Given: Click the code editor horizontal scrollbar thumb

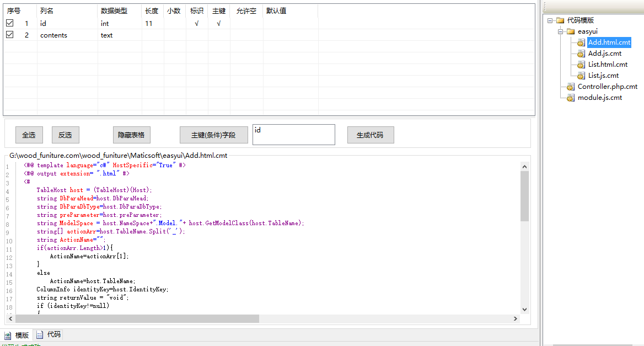Looking at the screenshot, I should pos(137,318).
